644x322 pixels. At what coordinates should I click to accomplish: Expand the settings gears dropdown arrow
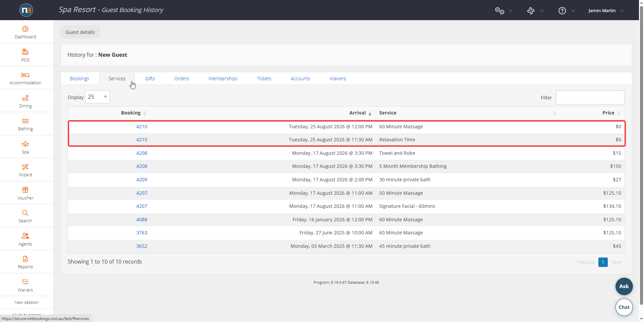tap(511, 11)
